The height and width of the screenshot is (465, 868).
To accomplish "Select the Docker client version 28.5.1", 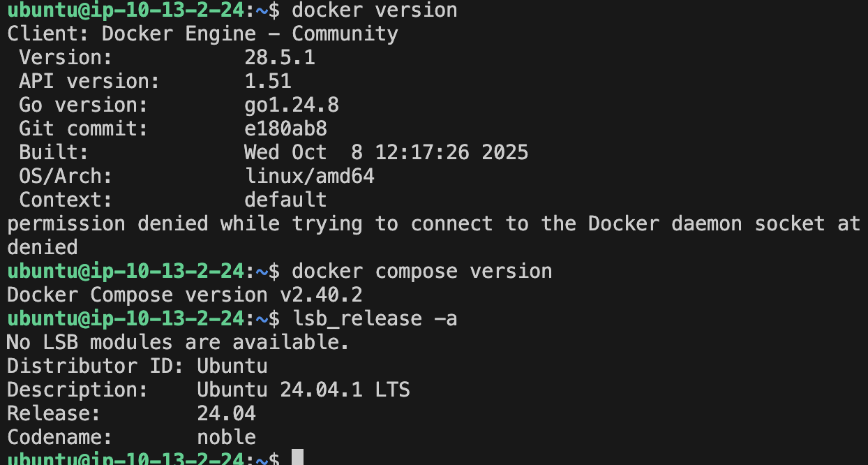I will pos(279,57).
